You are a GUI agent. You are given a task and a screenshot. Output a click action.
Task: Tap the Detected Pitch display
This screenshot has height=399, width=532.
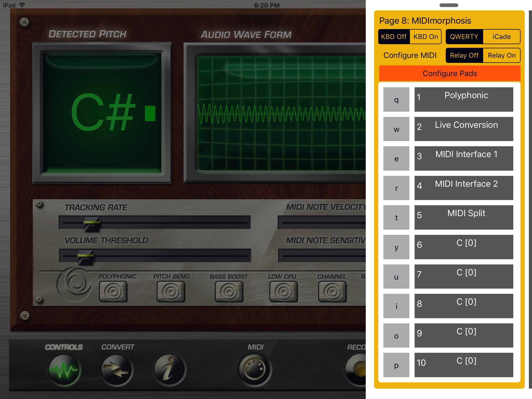point(102,113)
